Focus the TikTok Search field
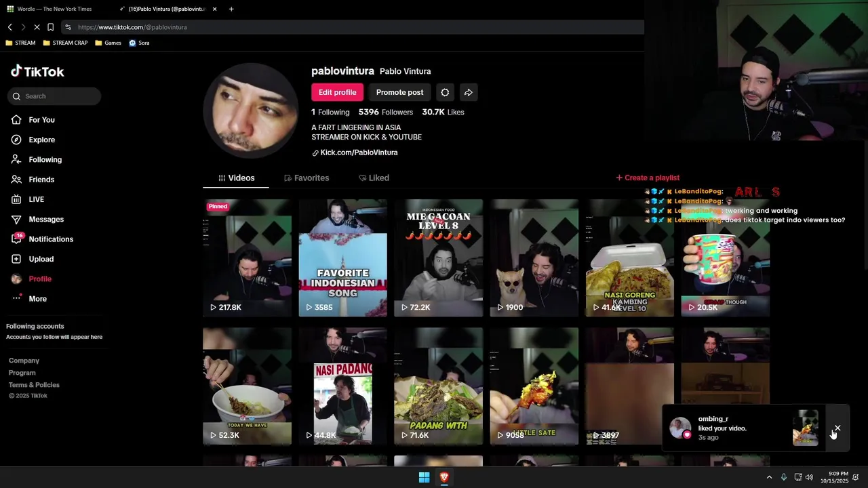Image resolution: width=868 pixels, height=488 pixels. click(54, 96)
